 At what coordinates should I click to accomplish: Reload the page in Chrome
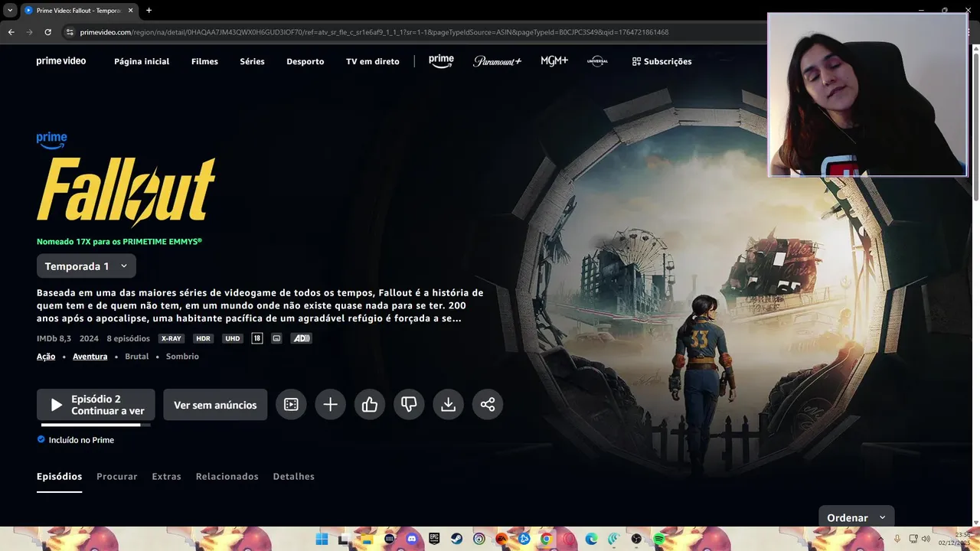tap(47, 32)
